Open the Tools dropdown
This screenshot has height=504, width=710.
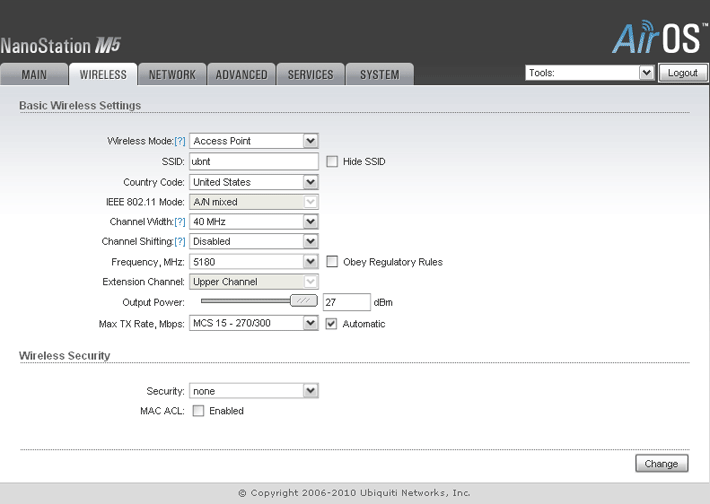(x=590, y=73)
